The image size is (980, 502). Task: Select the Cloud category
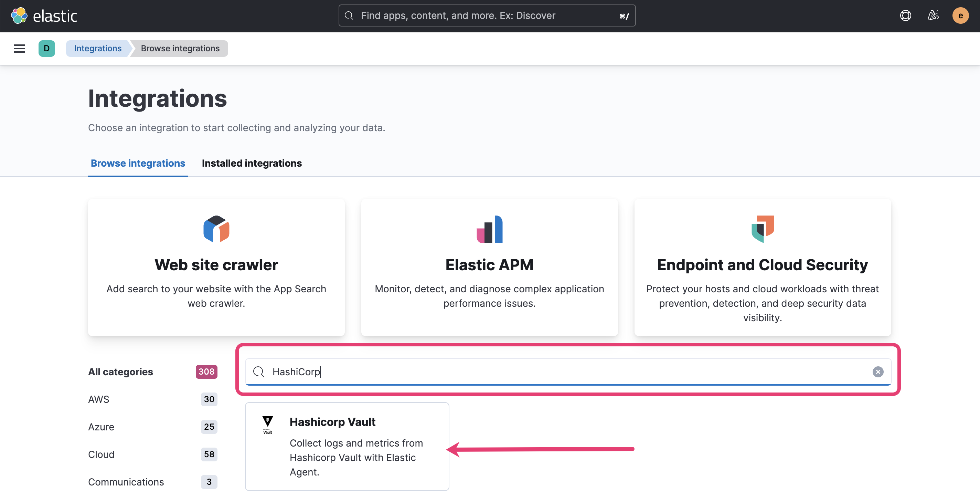[101, 454]
